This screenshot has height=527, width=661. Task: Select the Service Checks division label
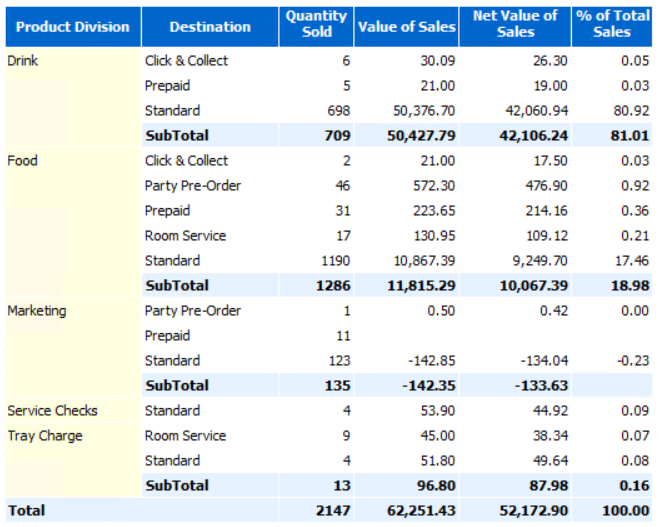point(52,411)
